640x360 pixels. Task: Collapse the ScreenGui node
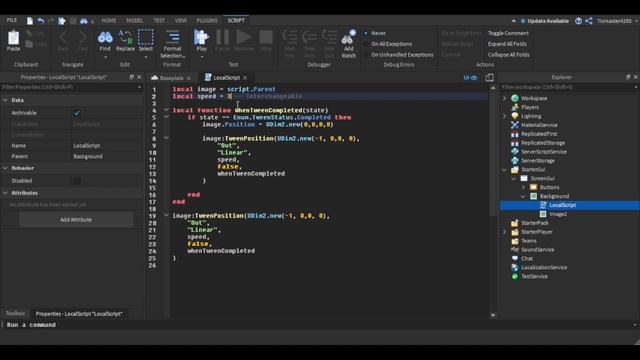coord(514,179)
